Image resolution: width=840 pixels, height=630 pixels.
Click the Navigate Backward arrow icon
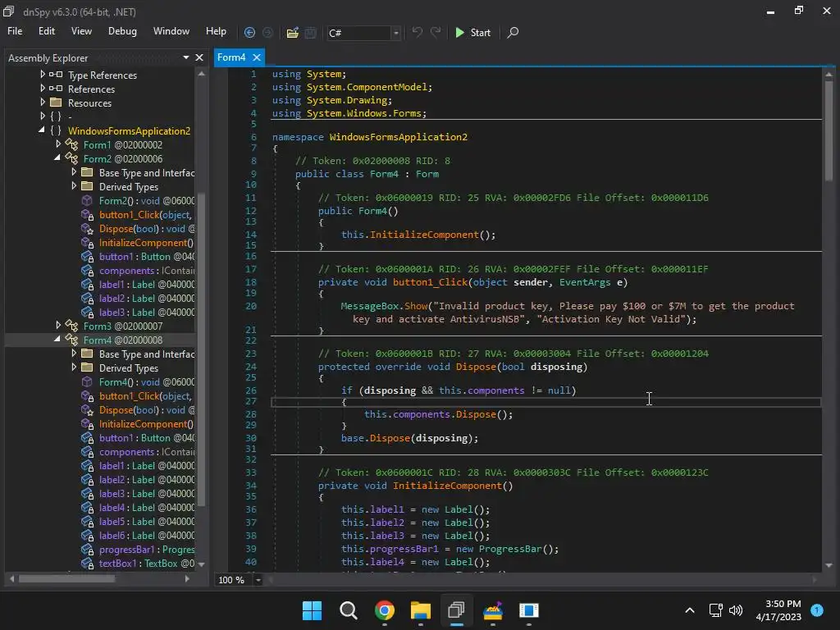pyautogui.click(x=249, y=33)
